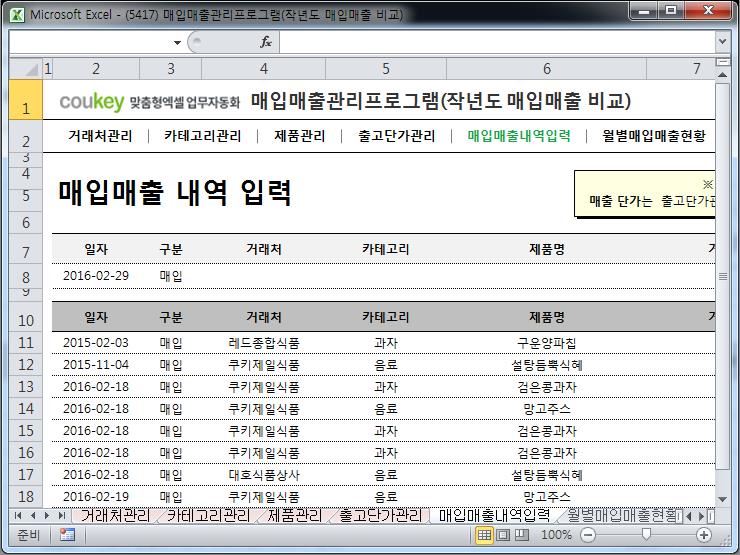The image size is (740, 555).
Task: Click the 망고주스 cell in row 14
Action: click(x=547, y=409)
